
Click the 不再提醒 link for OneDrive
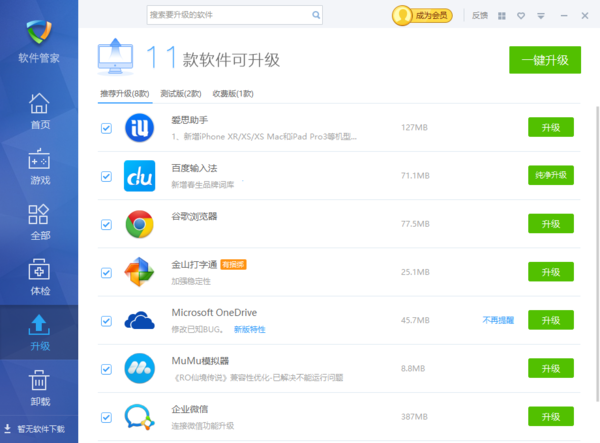point(498,320)
